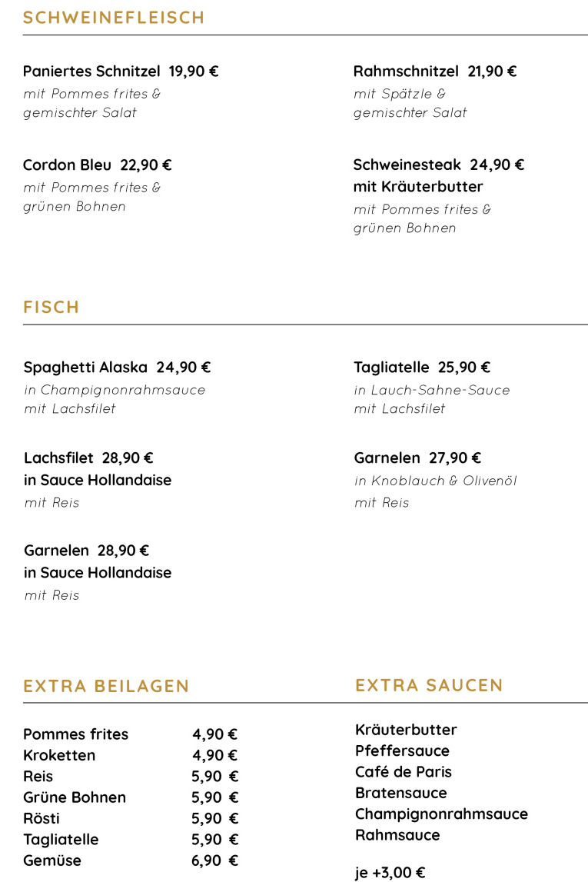Click the SCHWEINEFLEISCH section heading
Image resolution: width=588 pixels, height=882 pixels.
point(114,18)
